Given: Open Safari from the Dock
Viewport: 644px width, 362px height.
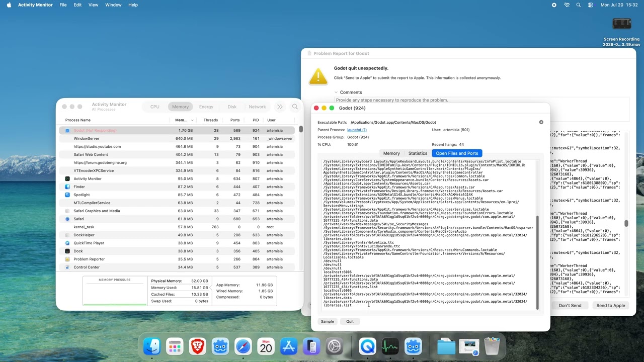Looking at the screenshot, I should [x=243, y=346].
